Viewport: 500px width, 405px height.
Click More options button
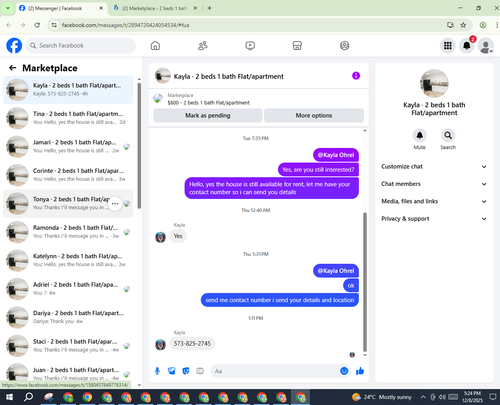click(x=314, y=115)
